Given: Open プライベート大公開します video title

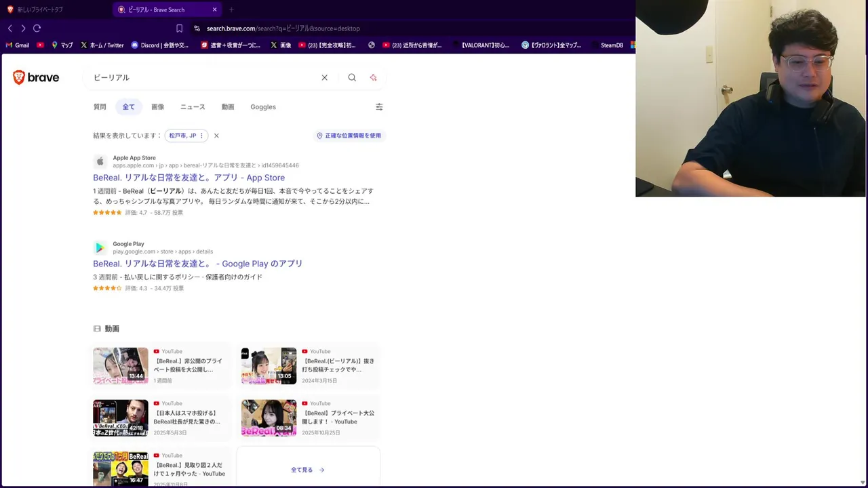Looking at the screenshot, I should point(338,418).
